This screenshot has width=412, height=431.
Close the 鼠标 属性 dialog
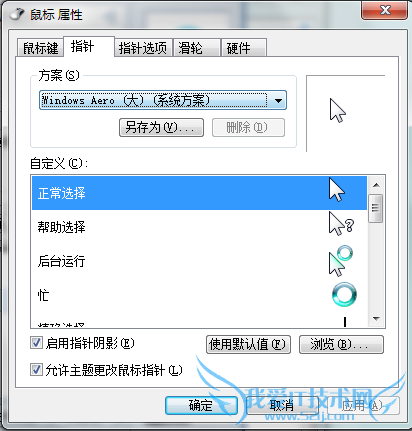[x=384, y=10]
